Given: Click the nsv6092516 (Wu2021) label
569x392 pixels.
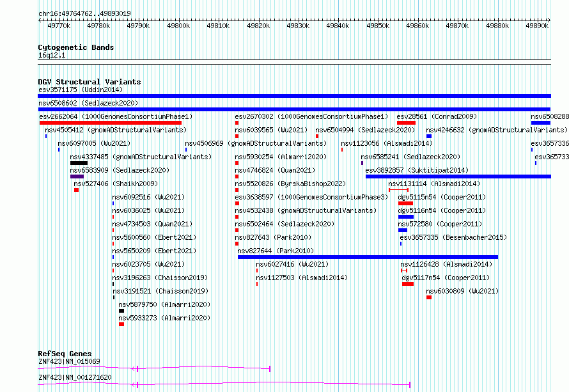Looking at the screenshot, I should 148,197.
